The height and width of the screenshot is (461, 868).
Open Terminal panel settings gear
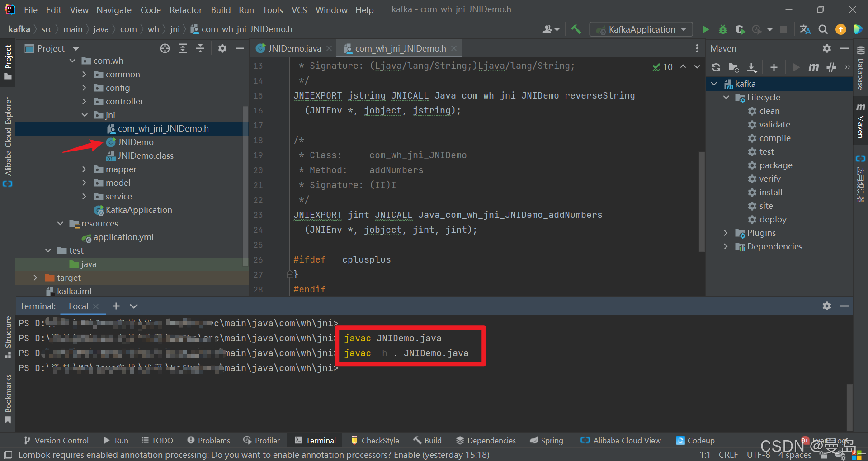827,306
